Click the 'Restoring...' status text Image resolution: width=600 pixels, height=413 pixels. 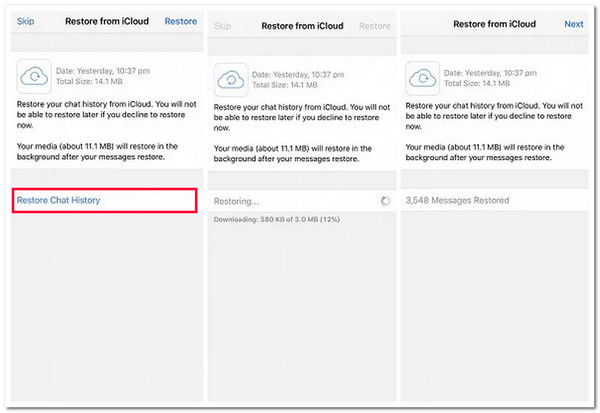click(x=236, y=201)
